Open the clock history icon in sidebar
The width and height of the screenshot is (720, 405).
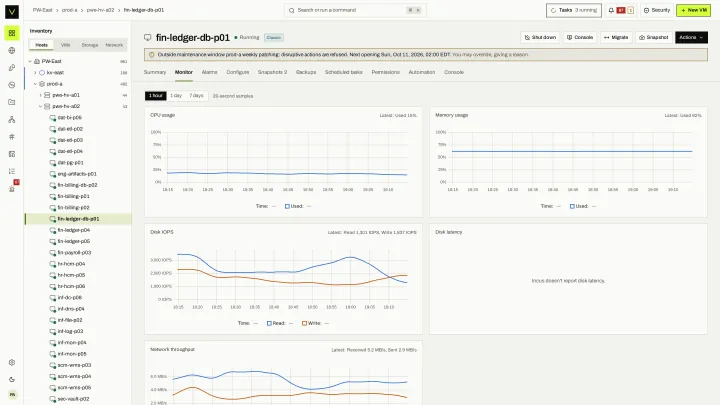(x=12, y=85)
